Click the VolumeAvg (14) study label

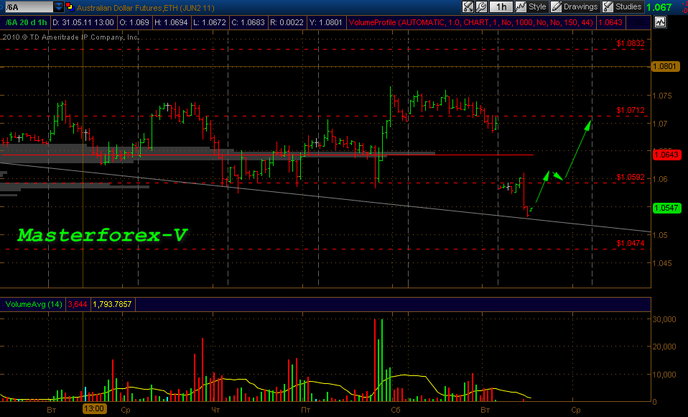point(33,304)
